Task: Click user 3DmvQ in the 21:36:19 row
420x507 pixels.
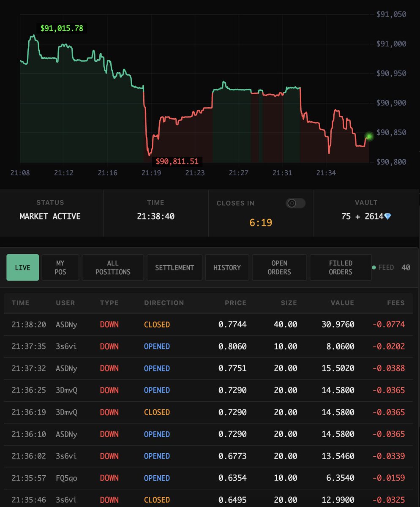Action: [x=67, y=412]
